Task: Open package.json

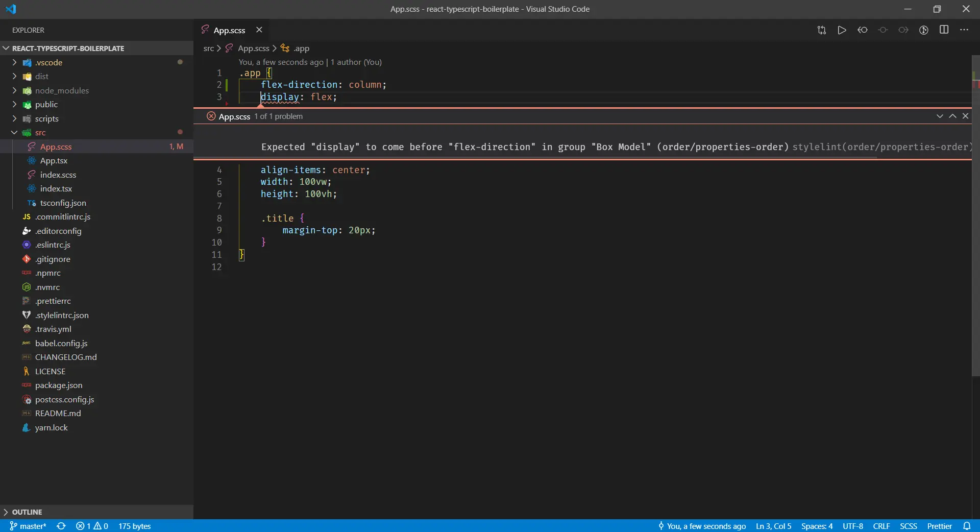Action: 96,385
